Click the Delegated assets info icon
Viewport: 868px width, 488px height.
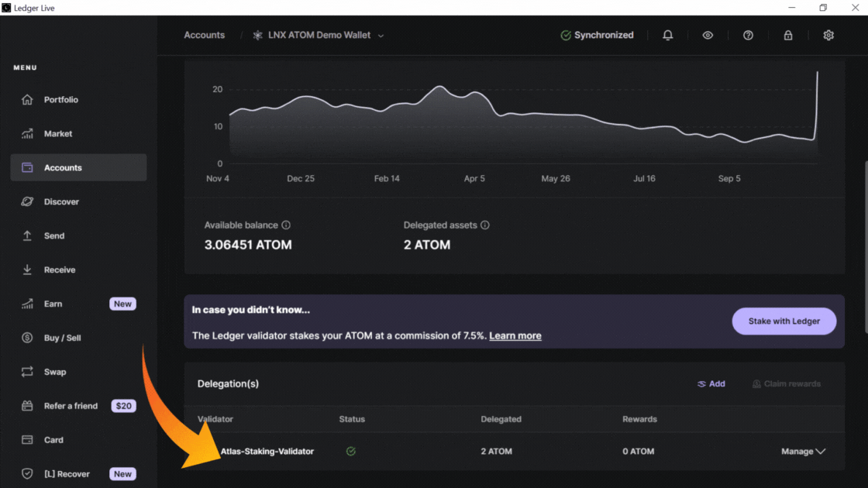[485, 225]
